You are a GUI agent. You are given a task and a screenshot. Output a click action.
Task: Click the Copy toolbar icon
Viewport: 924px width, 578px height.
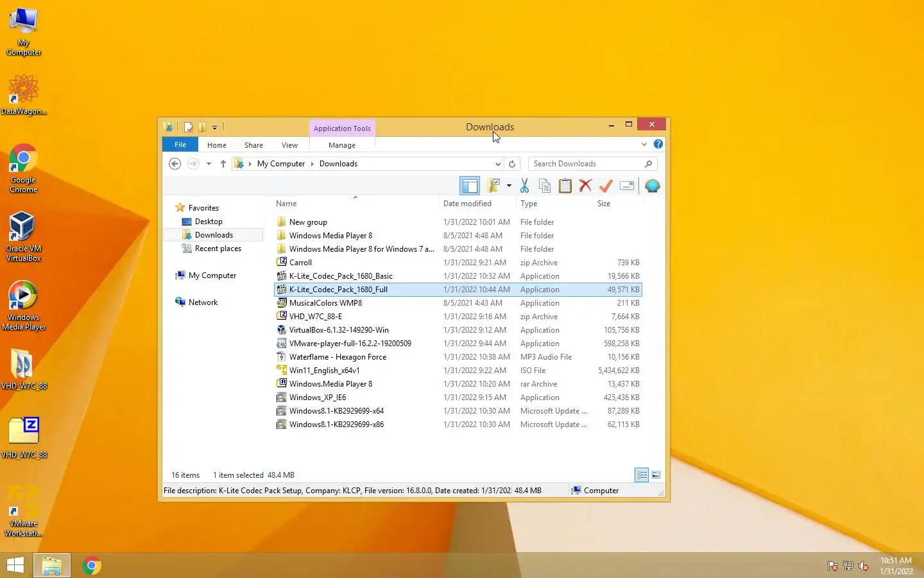(545, 186)
